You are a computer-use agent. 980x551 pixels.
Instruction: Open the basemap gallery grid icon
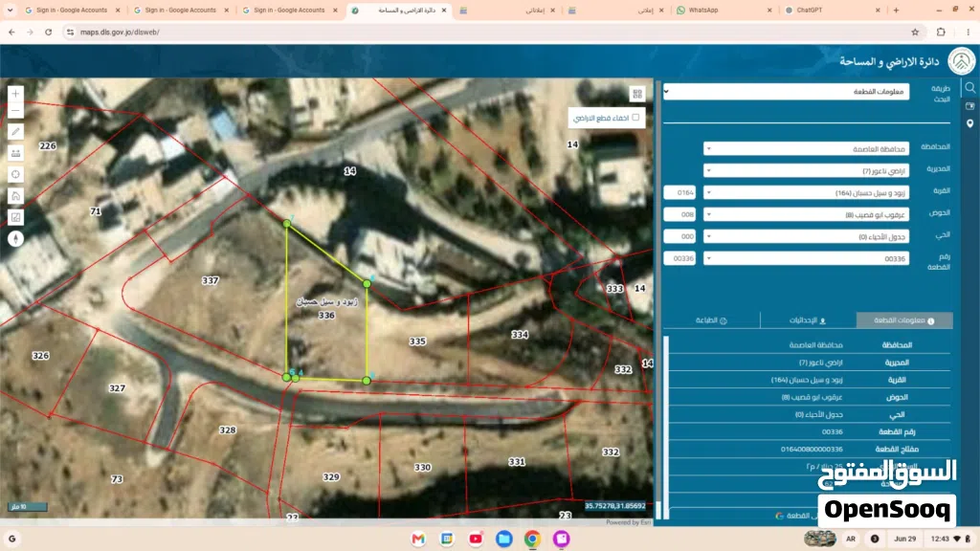[636, 94]
